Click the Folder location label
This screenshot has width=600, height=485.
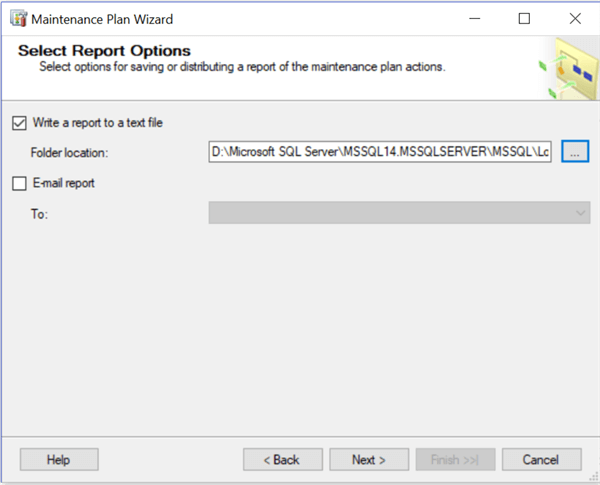tap(69, 153)
